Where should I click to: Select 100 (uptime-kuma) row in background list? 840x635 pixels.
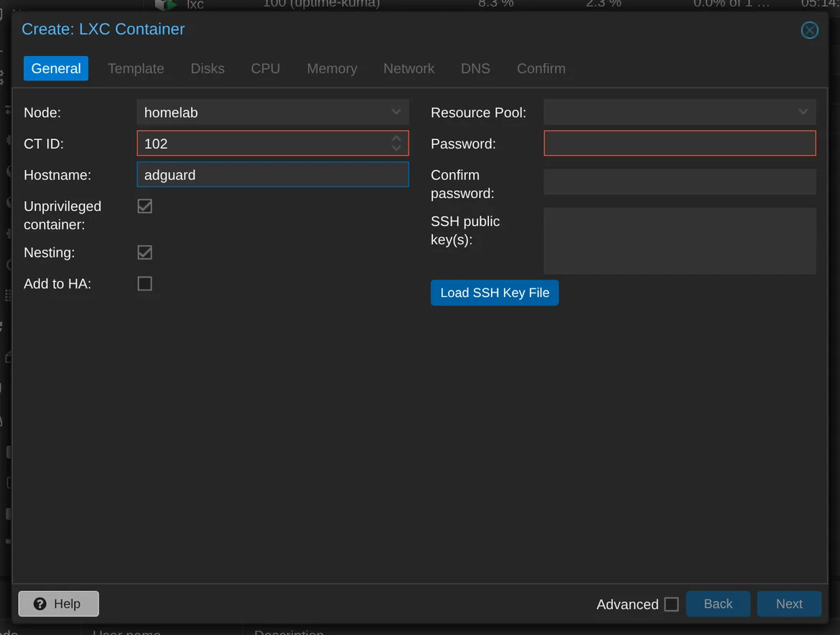pos(322,4)
